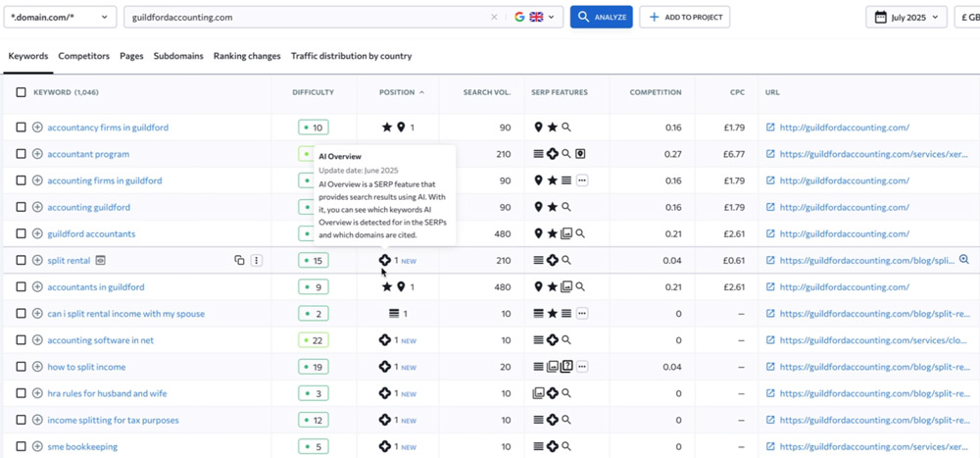Click the plus icon beside accountant program
The image size is (980, 458).
37,154
